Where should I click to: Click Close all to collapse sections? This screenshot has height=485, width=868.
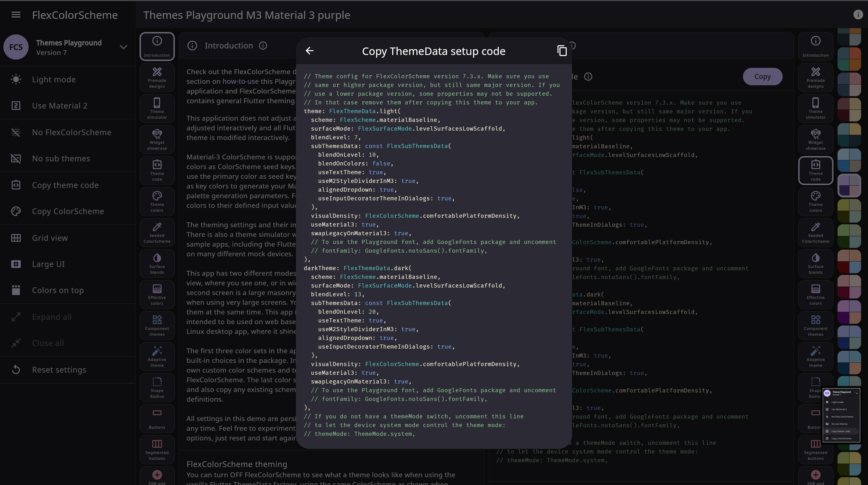click(48, 343)
